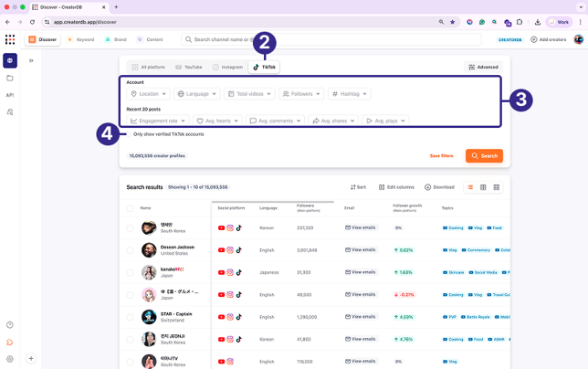Screen dimensions: 588x369
Task: Enable Only show verified TikTok accounts
Action: [129, 134]
